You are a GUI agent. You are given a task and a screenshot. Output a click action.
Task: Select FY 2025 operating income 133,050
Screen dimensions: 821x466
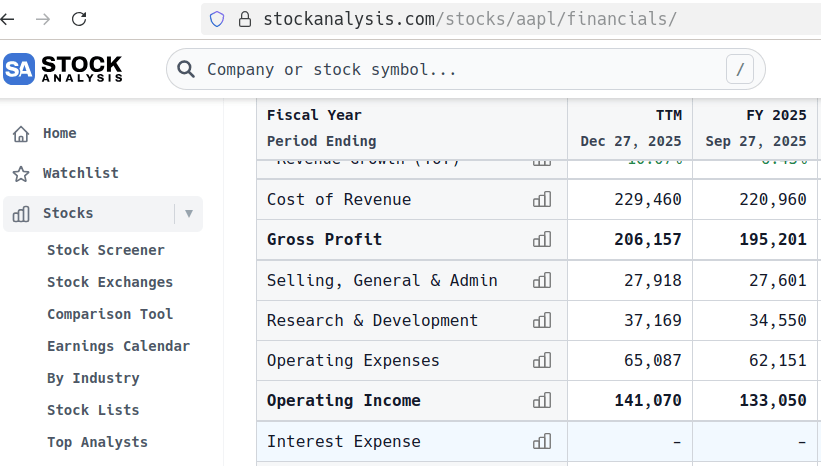tap(773, 401)
